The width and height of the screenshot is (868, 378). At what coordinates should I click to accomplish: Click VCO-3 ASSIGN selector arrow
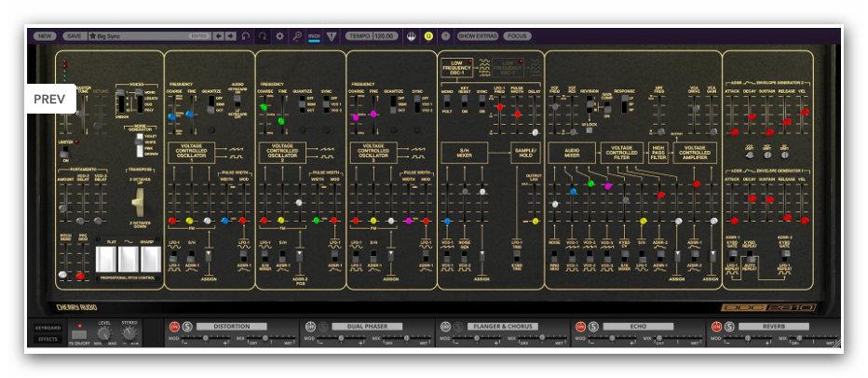click(391, 256)
